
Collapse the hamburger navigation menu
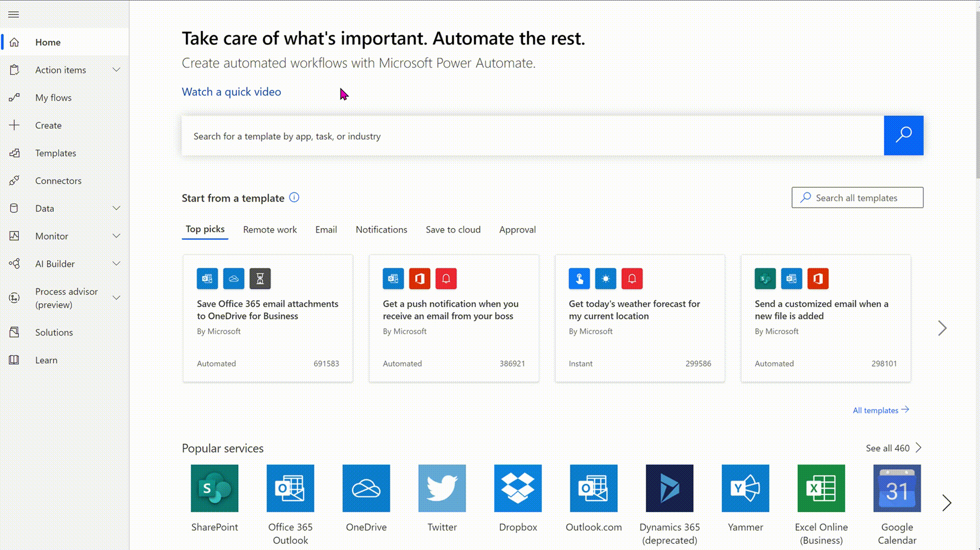click(x=14, y=14)
